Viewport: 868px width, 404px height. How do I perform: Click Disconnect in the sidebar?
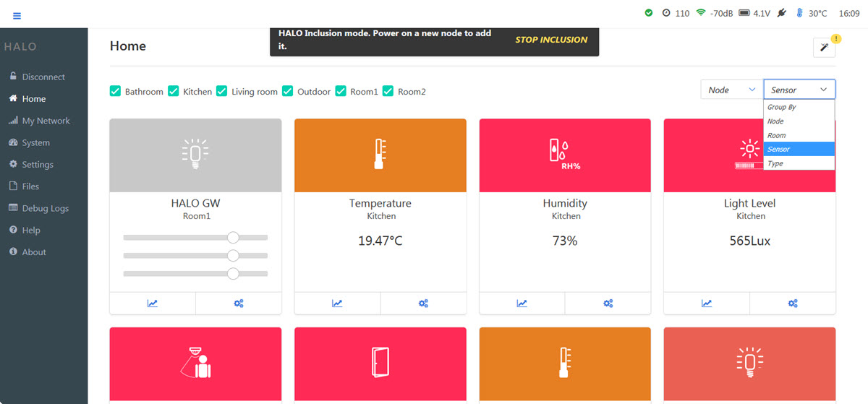pyautogui.click(x=43, y=77)
